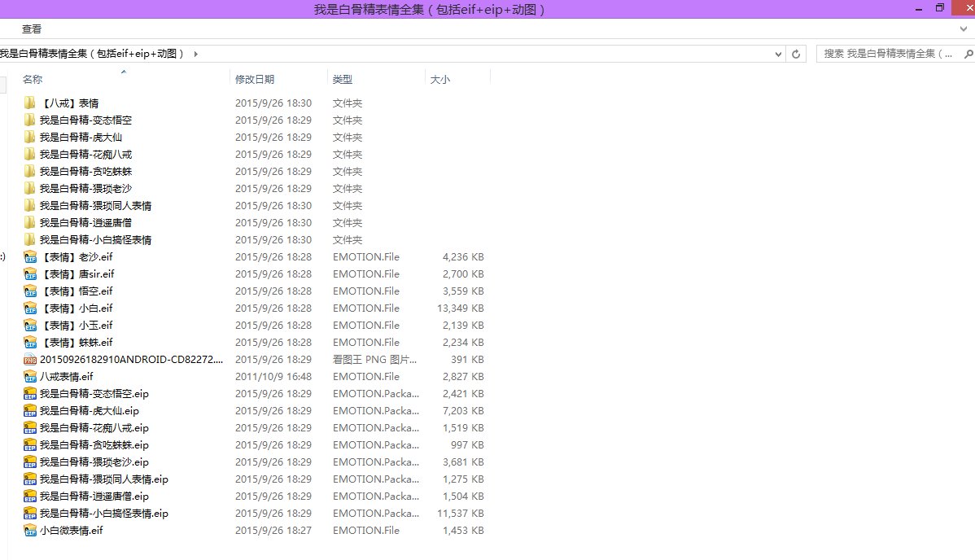Click the EIP icon of 我是白骨精-变态悟空.eip
The image size is (975, 560).
click(30, 394)
